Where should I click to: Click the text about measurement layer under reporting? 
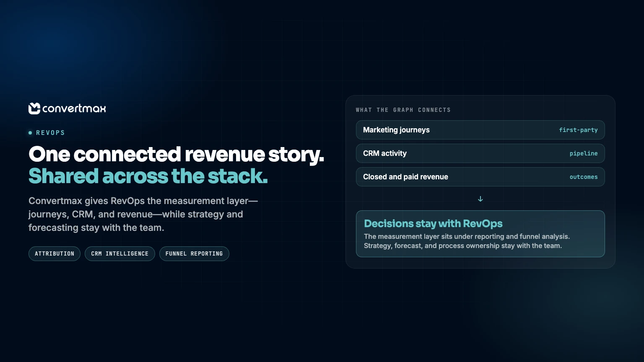tap(467, 241)
